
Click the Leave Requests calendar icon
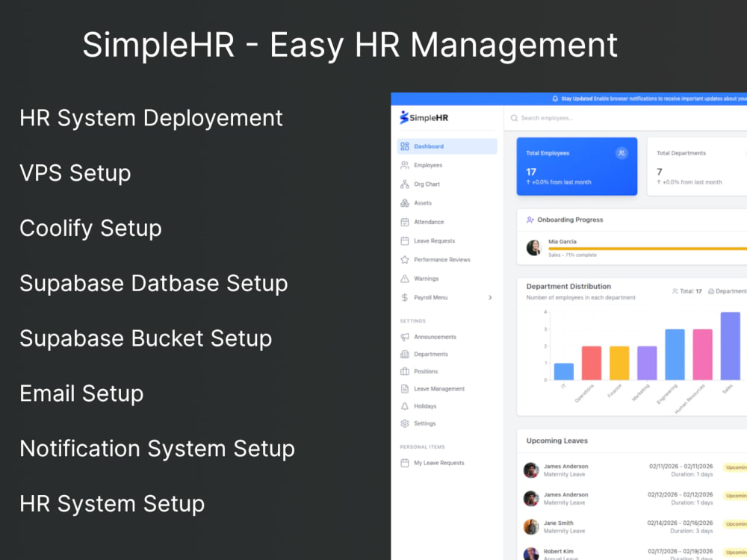pos(404,241)
